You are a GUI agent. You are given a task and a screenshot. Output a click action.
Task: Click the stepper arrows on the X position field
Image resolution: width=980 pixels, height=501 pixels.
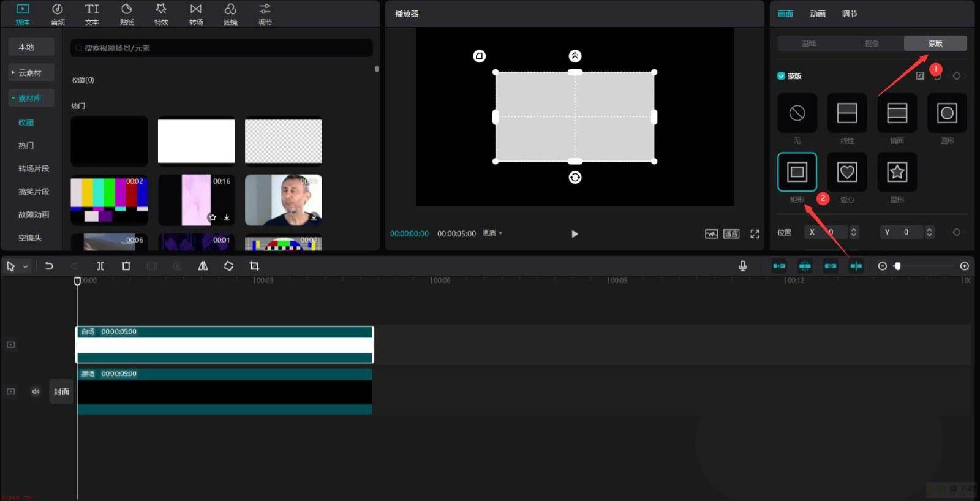pos(854,232)
